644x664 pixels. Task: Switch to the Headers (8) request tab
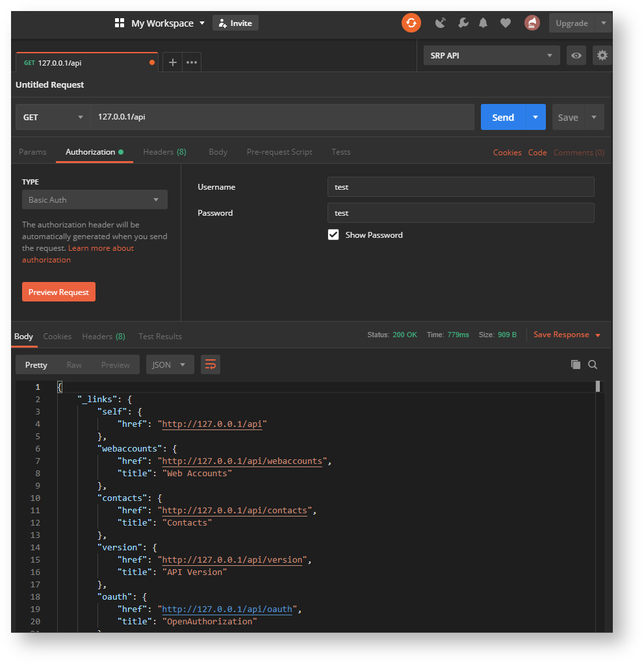[164, 152]
